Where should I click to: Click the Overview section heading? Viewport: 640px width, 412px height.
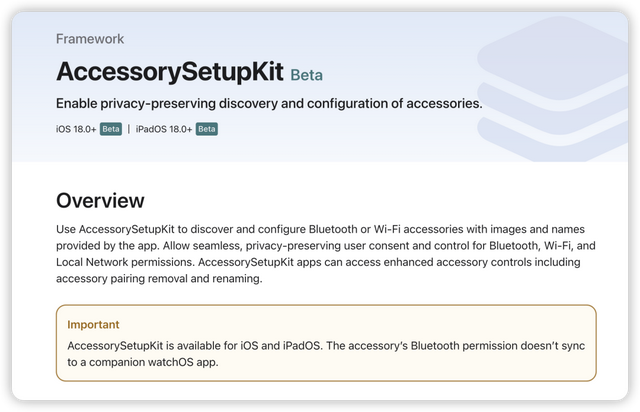[100, 200]
